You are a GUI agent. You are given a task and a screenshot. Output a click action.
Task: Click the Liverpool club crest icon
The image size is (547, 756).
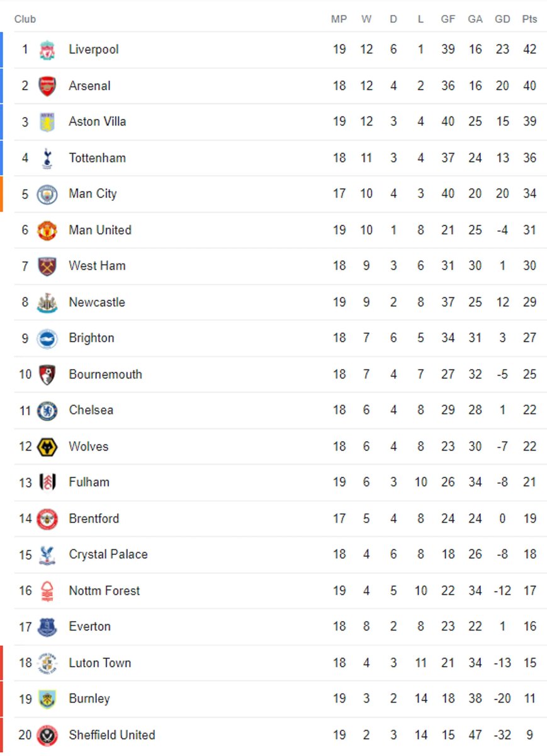click(47, 50)
